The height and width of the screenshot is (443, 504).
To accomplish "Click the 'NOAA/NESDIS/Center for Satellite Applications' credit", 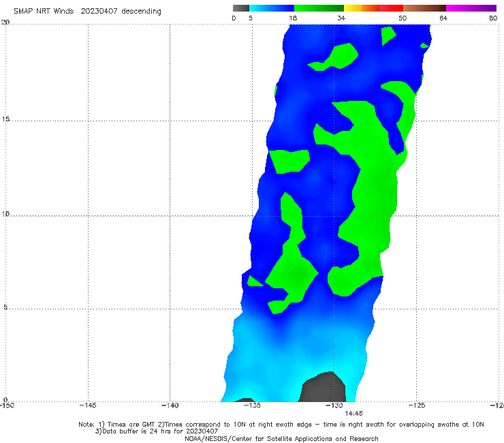I will [x=281, y=439].
